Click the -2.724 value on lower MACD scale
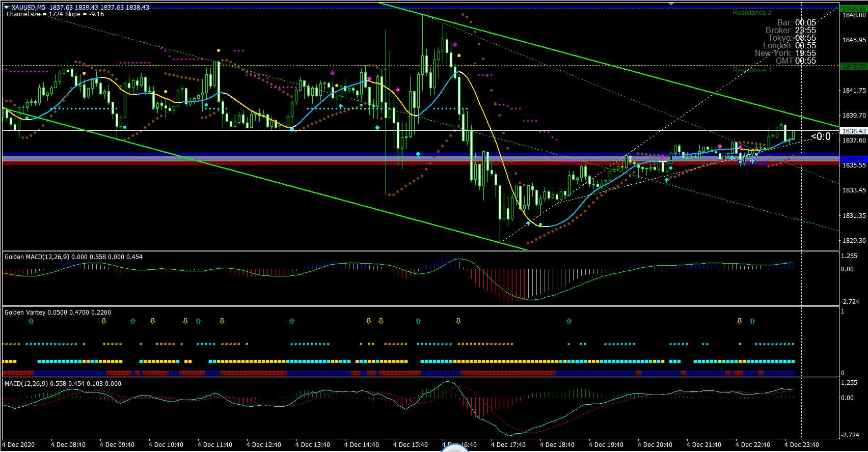Image resolution: width=868 pixels, height=452 pixels. click(x=851, y=435)
